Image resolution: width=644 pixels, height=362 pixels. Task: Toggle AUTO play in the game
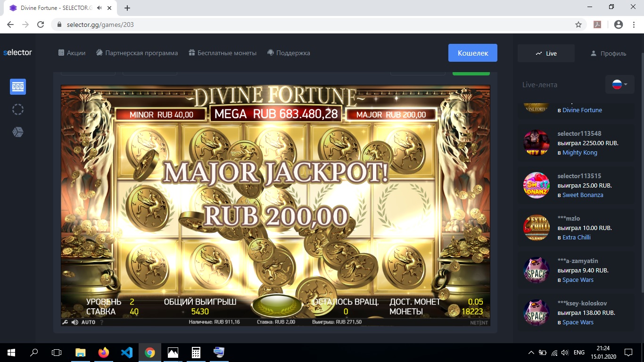[x=88, y=322]
